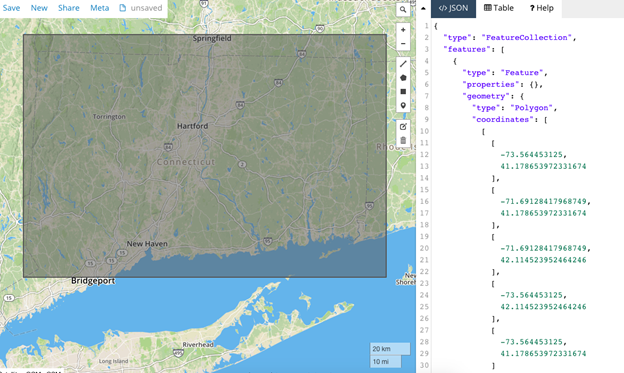Click the first longitude value -73.564453125
Viewport: 624px width, 373px height.
point(533,154)
